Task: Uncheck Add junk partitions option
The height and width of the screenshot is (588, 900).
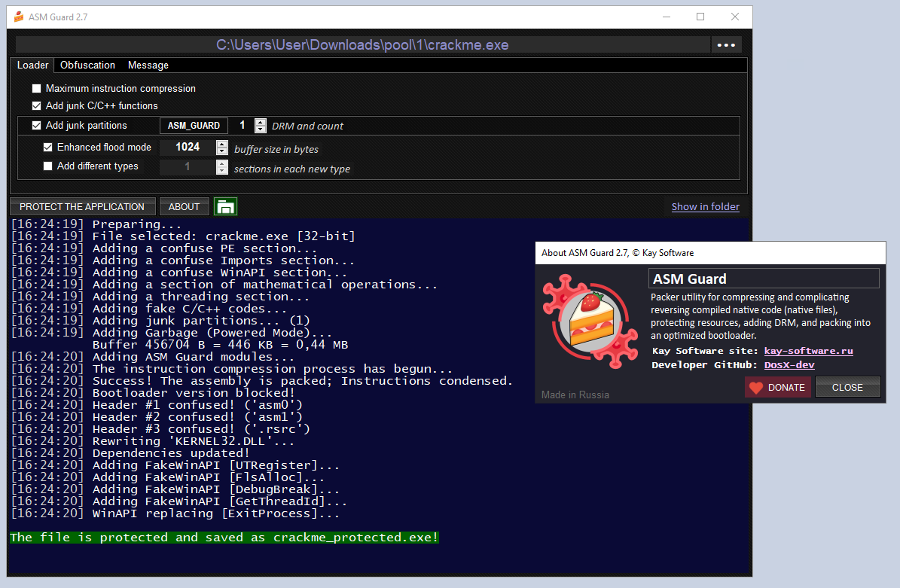Action: [37, 125]
